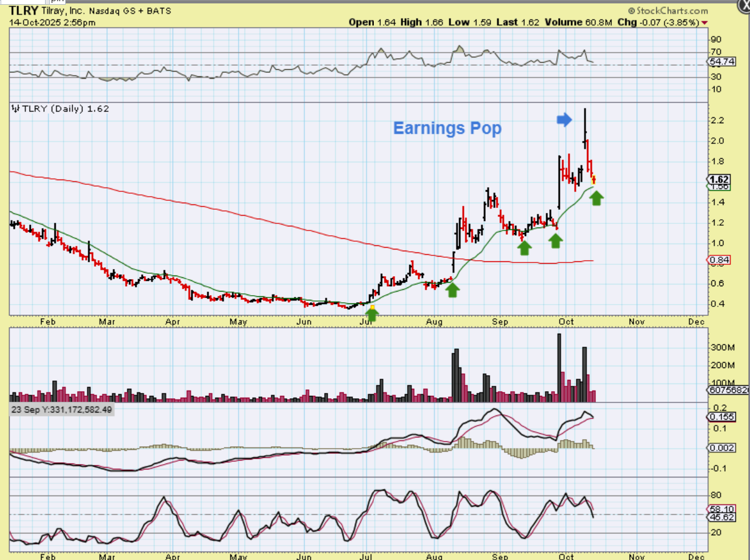Click the 2.0 price axis label
The width and height of the screenshot is (750, 560).
coord(717,141)
